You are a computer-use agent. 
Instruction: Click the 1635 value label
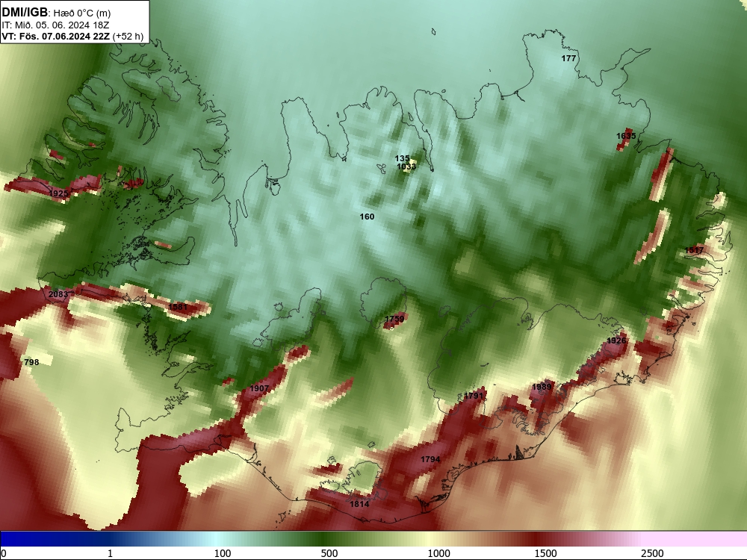tap(626, 136)
